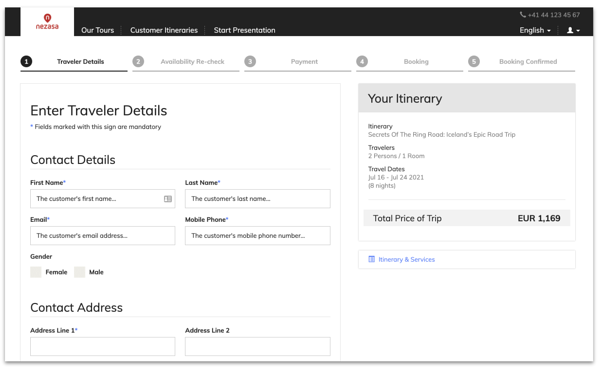The height and width of the screenshot is (370, 599).
Task: Click step 5 circle icon
Action: [474, 61]
